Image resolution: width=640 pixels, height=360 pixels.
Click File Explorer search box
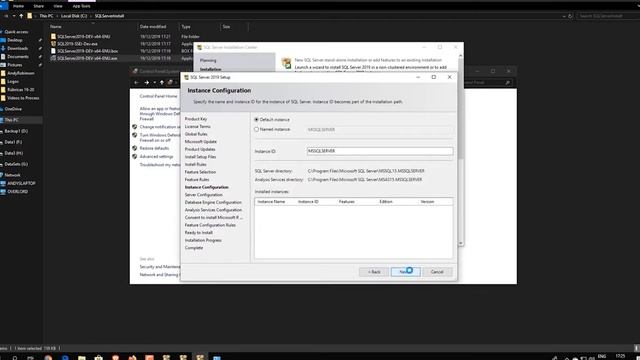pyautogui.click(x=606, y=16)
